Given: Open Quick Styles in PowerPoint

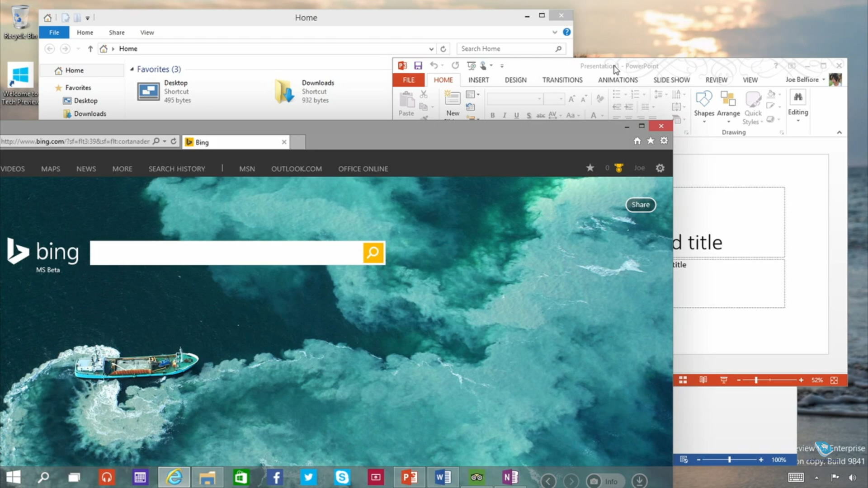Looking at the screenshot, I should 753,108.
